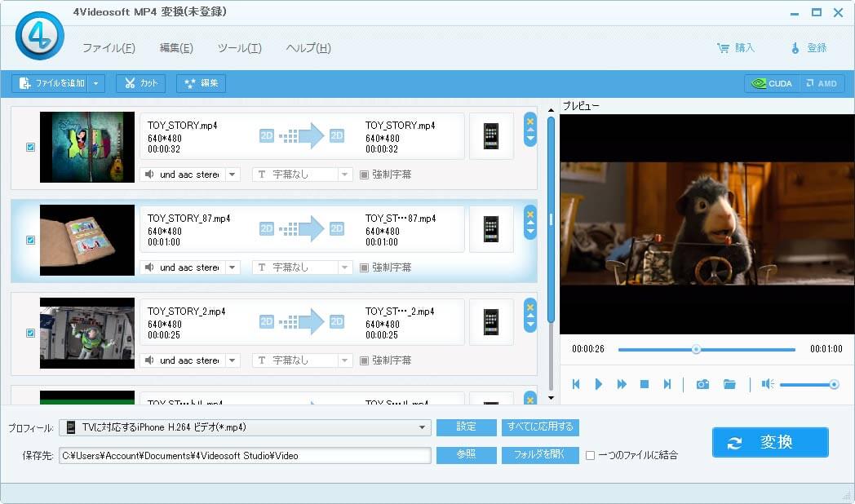Image resolution: width=855 pixels, height=504 pixels.
Task: Open the 編集 (edit) tool
Action: click(x=201, y=82)
